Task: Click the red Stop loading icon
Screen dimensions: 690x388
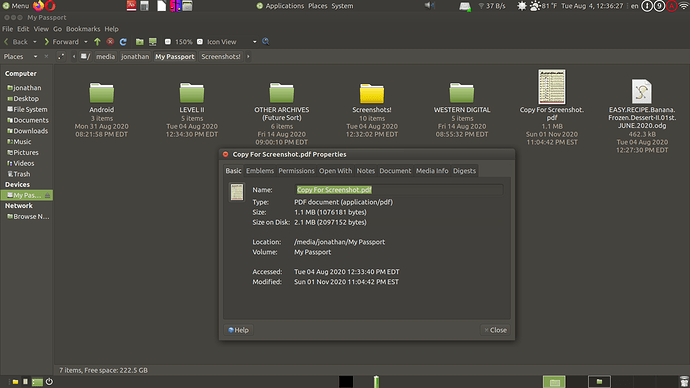Action: (x=110, y=42)
